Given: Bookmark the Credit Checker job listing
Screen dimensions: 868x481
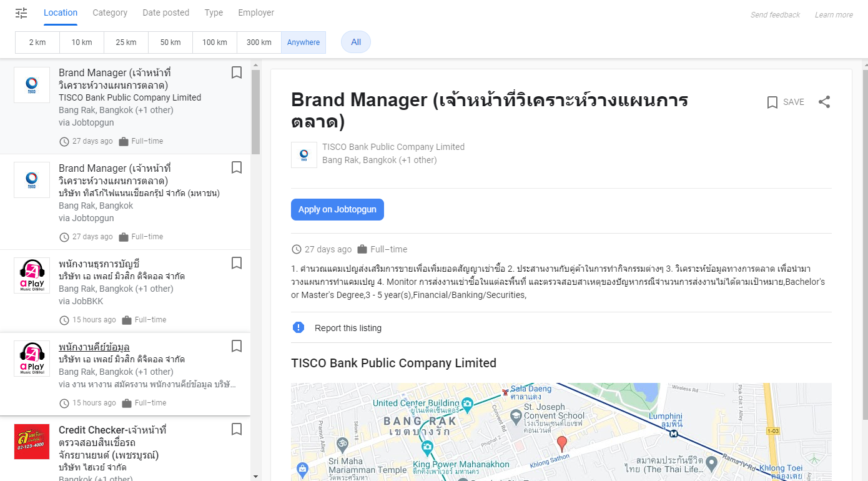Looking at the screenshot, I should pos(237,429).
